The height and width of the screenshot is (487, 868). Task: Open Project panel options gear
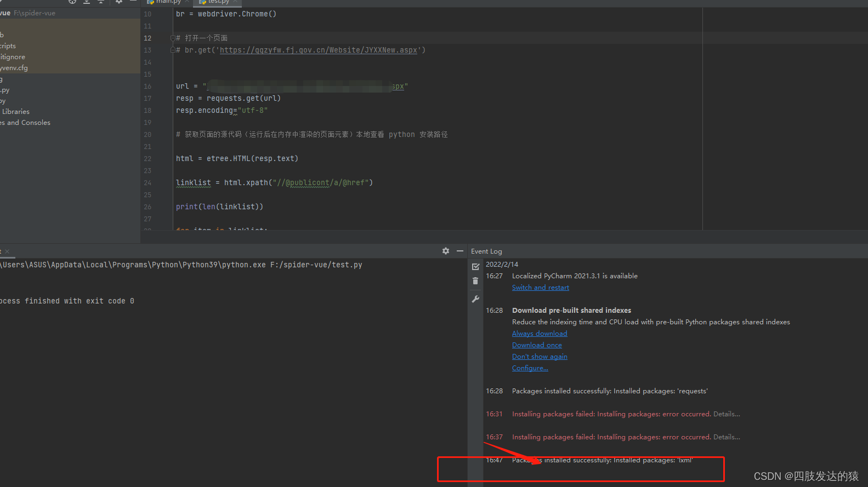119,2
